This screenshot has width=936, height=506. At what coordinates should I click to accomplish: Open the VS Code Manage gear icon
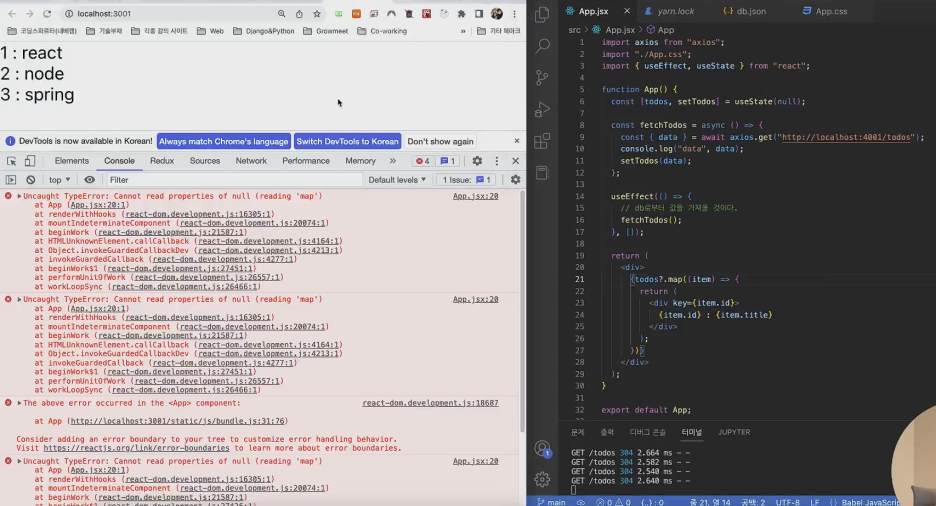tap(542, 479)
